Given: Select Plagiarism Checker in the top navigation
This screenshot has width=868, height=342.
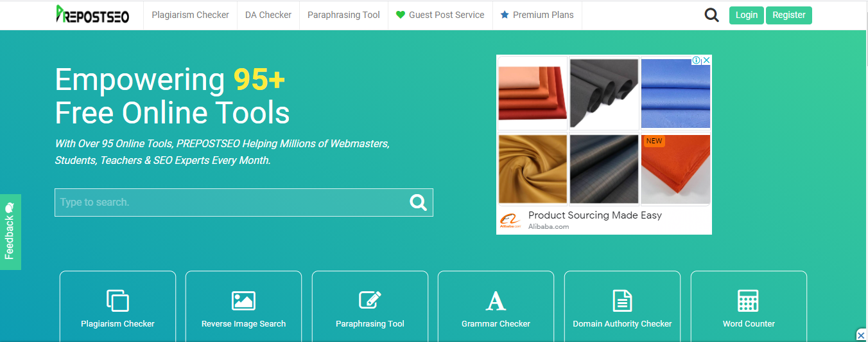Looking at the screenshot, I should point(190,15).
